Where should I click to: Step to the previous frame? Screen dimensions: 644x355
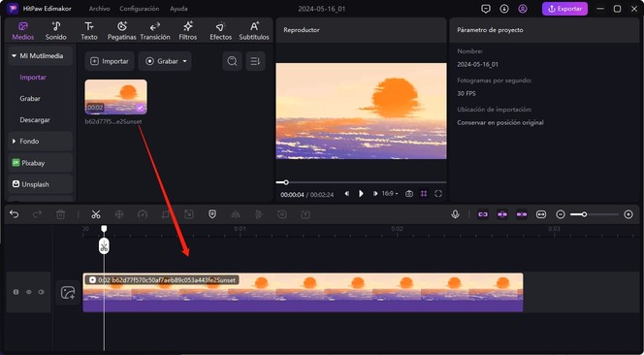[x=347, y=194]
